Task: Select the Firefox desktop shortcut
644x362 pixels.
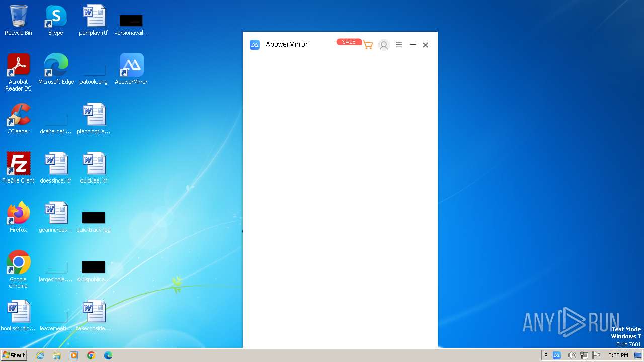Action: [18, 217]
